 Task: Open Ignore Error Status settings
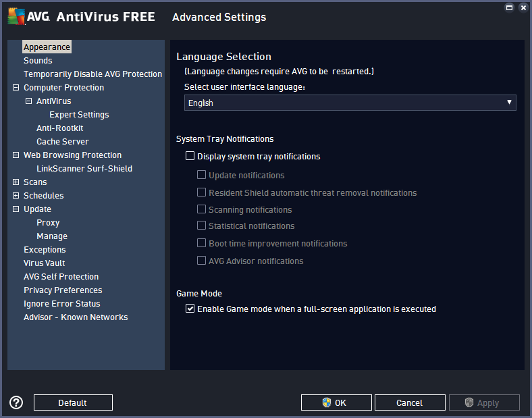point(61,304)
